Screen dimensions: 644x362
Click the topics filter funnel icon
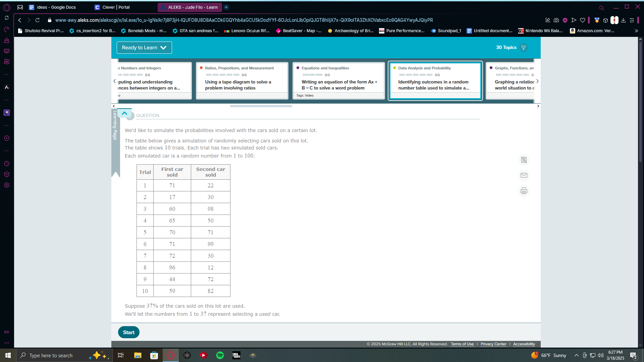524,48
